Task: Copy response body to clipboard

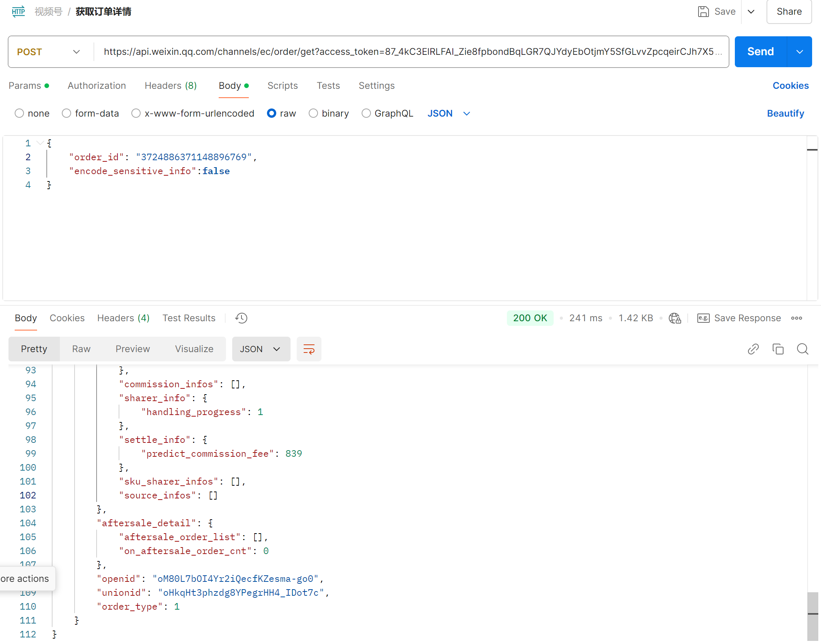Action: click(778, 349)
